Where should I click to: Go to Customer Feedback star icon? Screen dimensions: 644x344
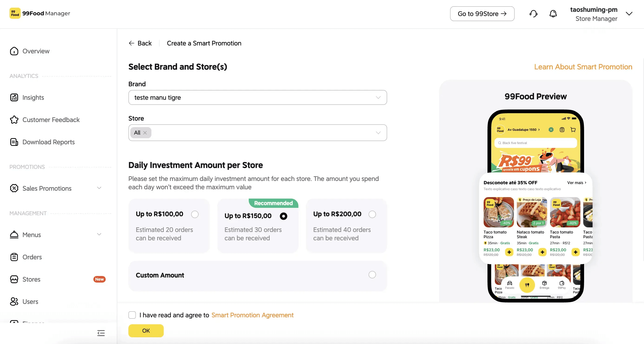pos(14,120)
